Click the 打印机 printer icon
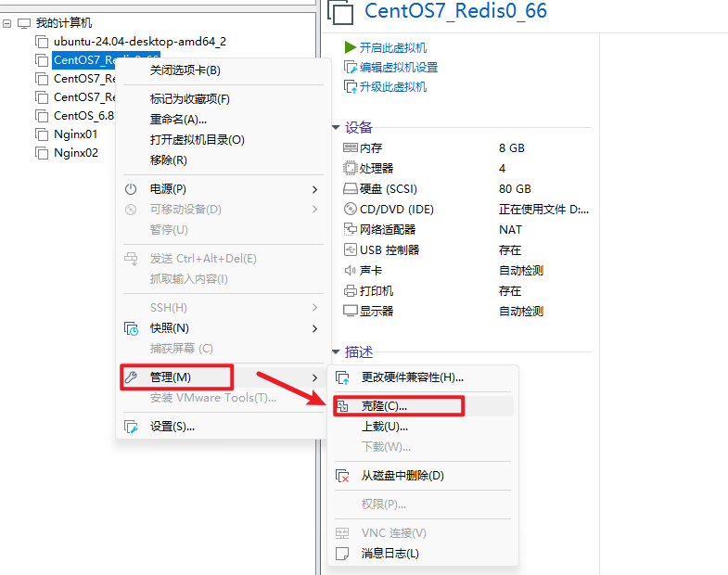This screenshot has width=728, height=575. (350, 291)
